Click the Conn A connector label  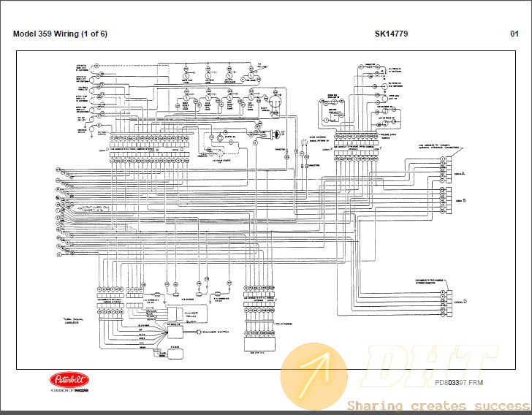pyautogui.click(x=460, y=173)
